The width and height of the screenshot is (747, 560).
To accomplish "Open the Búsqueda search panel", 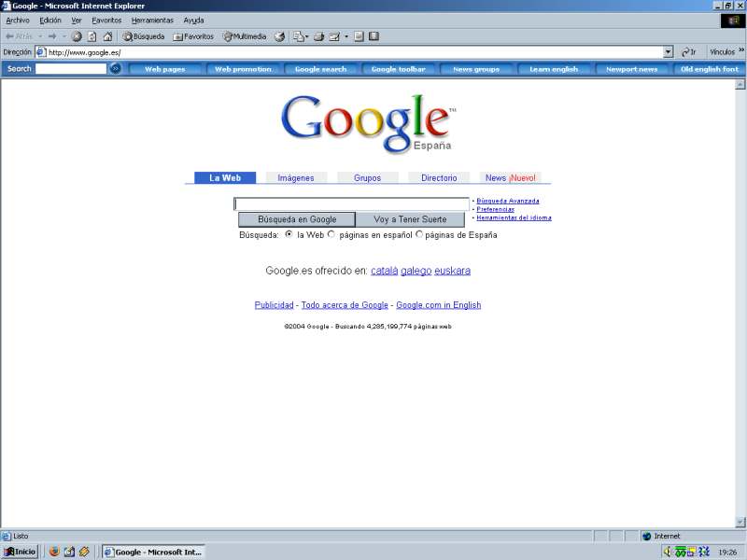I will tap(144, 36).
